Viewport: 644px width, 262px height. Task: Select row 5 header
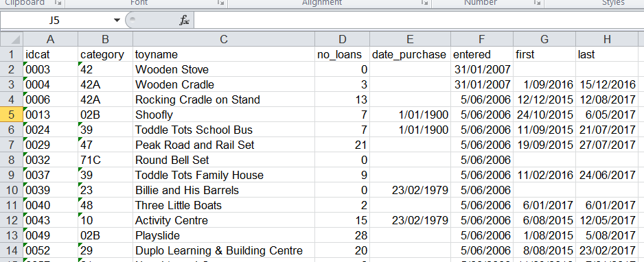coord(12,115)
